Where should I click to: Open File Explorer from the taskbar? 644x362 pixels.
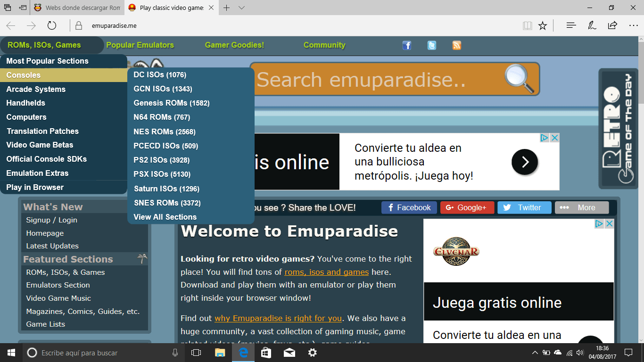tap(220, 353)
